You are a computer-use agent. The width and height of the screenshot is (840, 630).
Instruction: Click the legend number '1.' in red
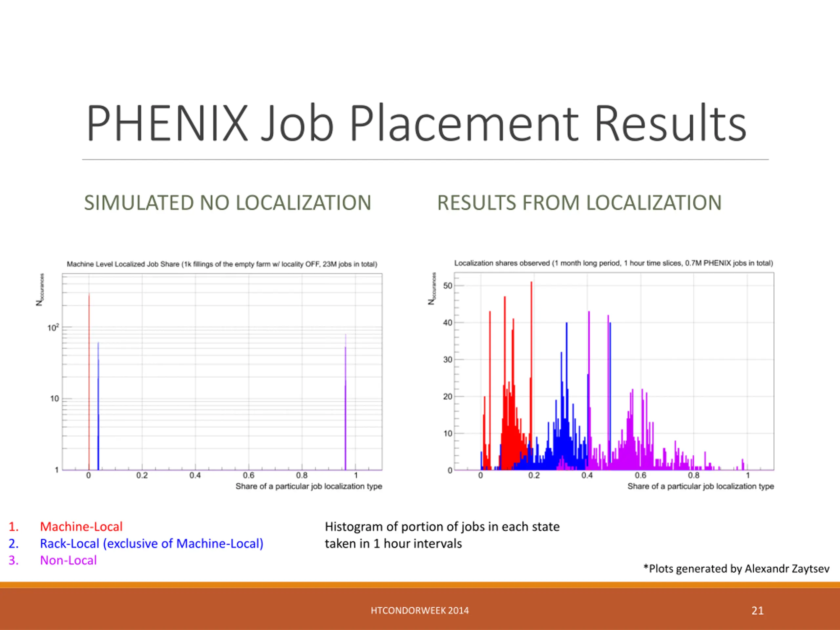(14, 526)
